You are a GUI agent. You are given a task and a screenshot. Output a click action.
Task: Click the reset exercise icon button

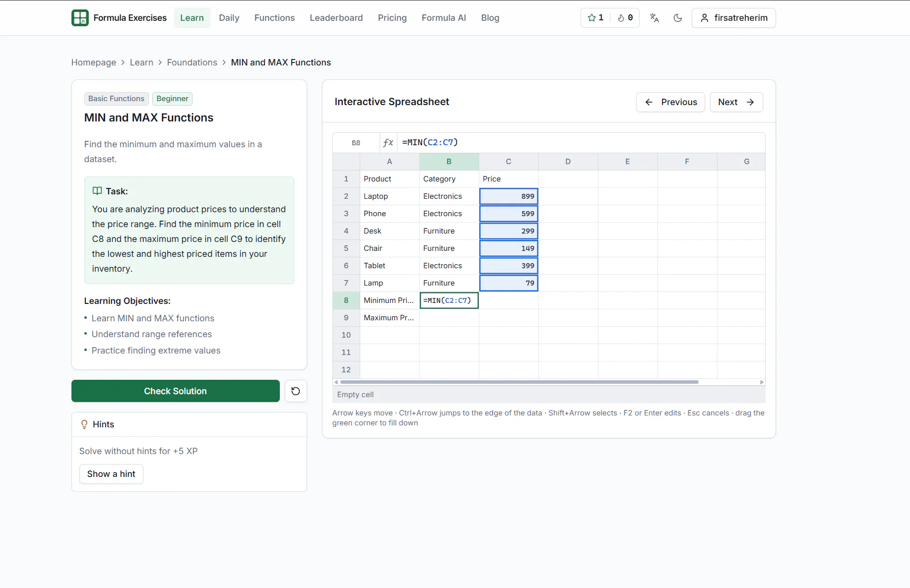(x=296, y=391)
